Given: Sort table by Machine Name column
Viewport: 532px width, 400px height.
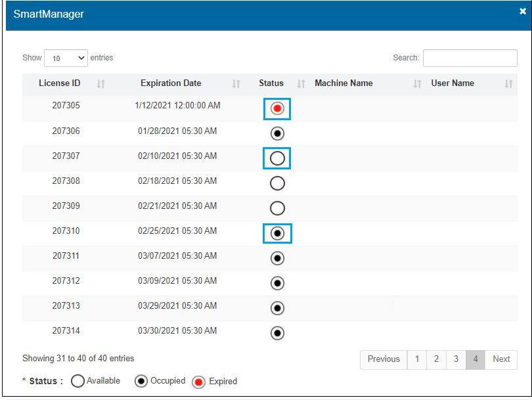Looking at the screenshot, I should 417,84.
